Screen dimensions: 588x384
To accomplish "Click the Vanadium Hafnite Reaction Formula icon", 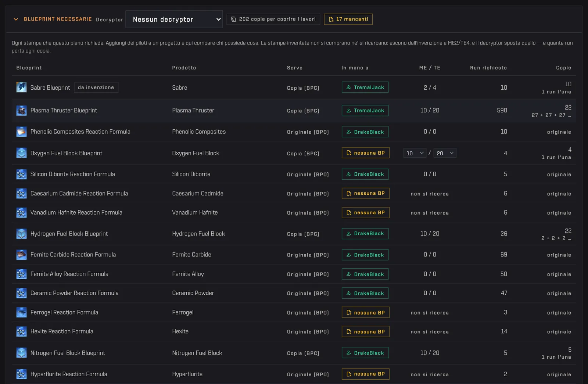I will [21, 212].
